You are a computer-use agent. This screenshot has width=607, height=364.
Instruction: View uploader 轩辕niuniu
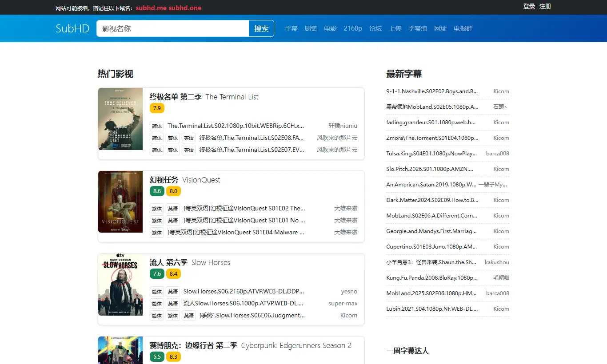(343, 126)
